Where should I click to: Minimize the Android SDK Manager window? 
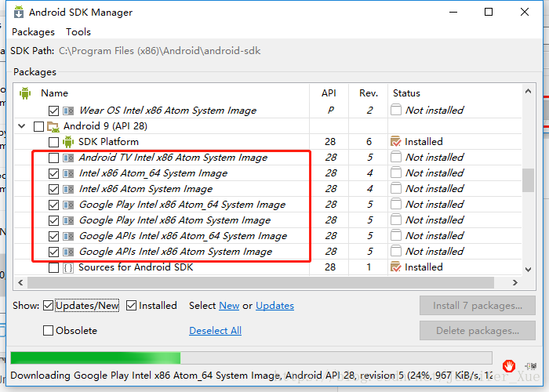pyautogui.click(x=453, y=12)
